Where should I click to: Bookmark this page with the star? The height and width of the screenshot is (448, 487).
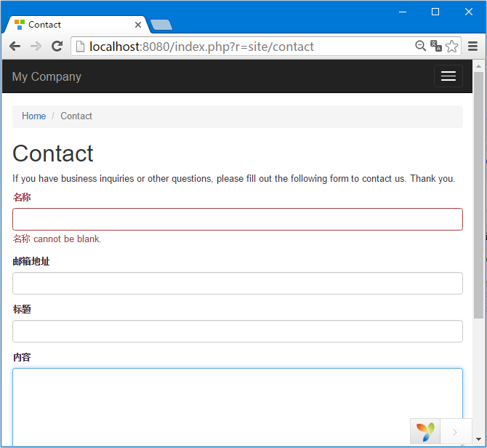pos(451,47)
